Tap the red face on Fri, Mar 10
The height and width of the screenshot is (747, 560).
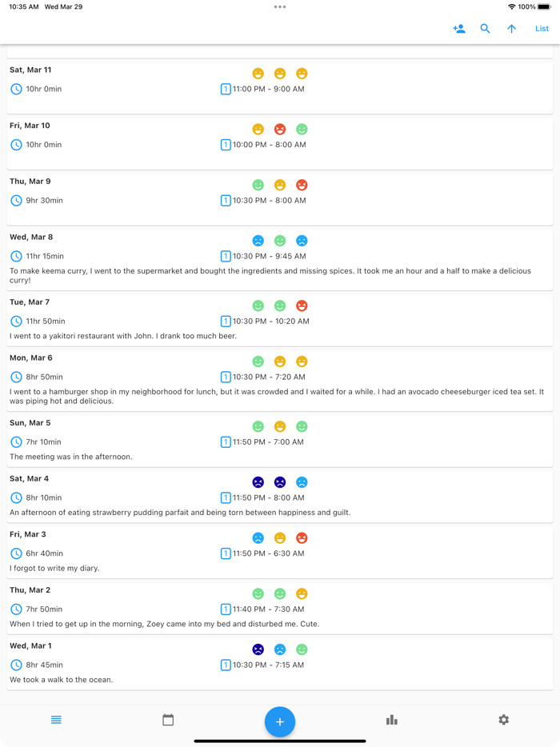pos(280,129)
